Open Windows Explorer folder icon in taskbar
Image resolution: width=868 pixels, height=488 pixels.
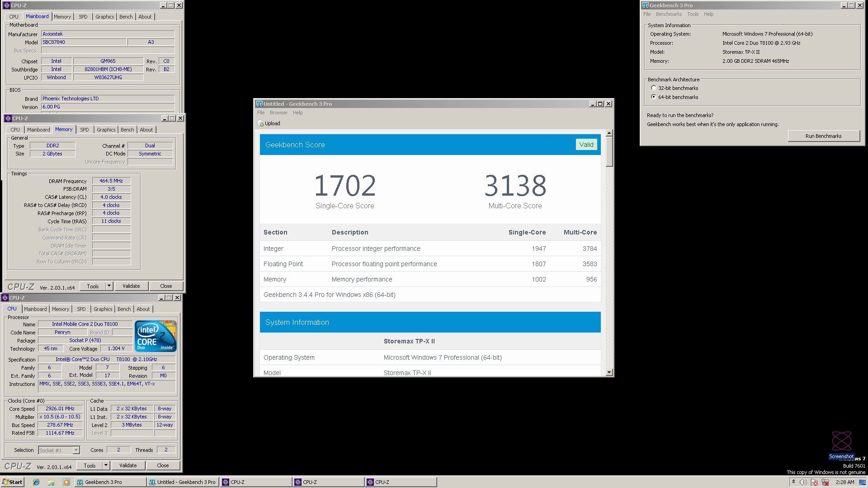pos(51,482)
